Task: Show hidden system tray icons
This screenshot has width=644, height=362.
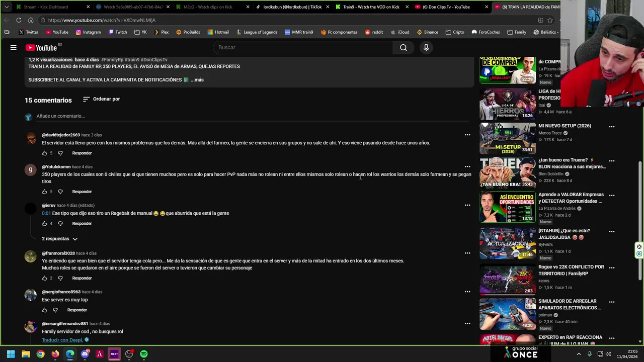Action: [x=579, y=354]
